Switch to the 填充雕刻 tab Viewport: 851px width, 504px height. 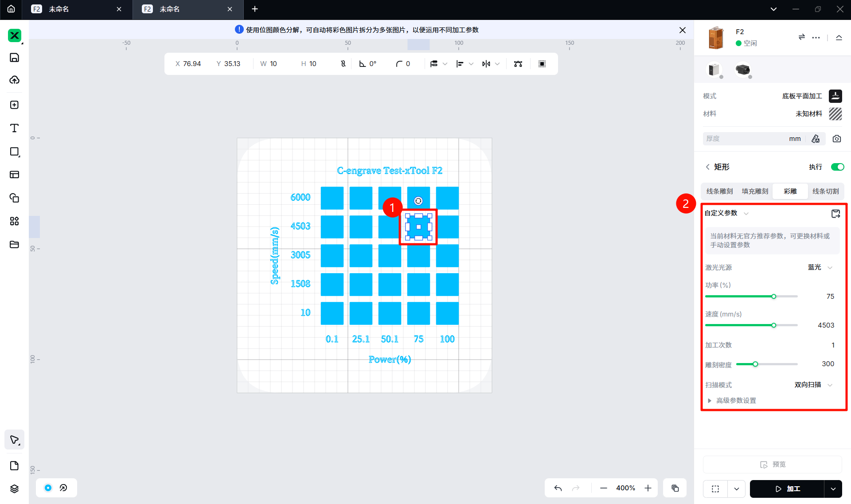[755, 191]
